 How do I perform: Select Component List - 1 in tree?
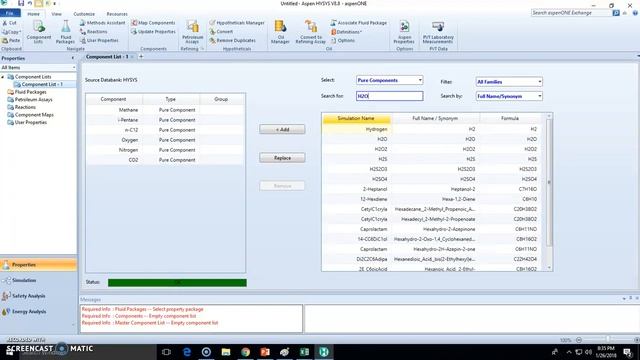pos(42,84)
